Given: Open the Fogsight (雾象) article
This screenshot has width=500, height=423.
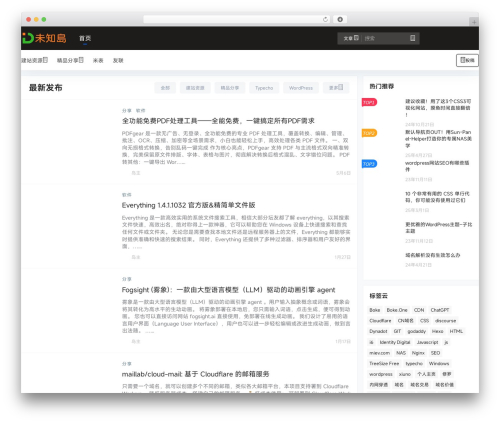Looking at the screenshot, I should (228, 290).
